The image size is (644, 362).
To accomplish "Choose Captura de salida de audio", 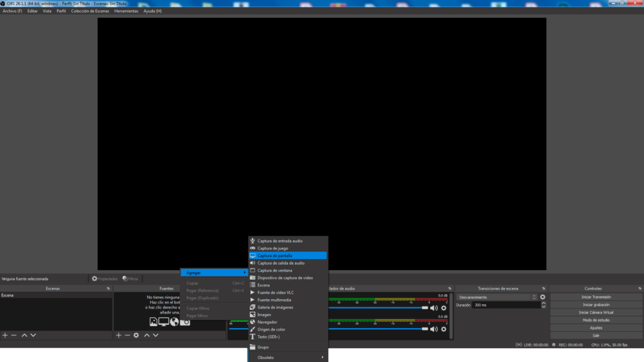I will pos(287,263).
